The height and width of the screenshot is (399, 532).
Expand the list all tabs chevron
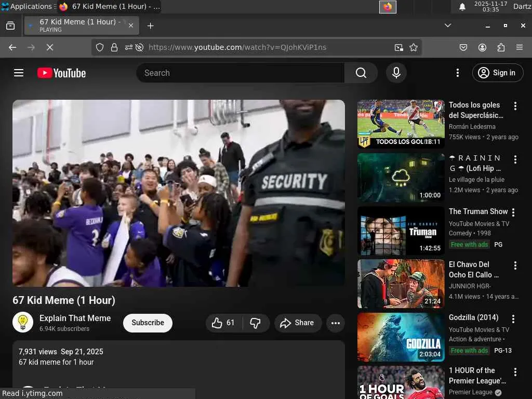448,25
